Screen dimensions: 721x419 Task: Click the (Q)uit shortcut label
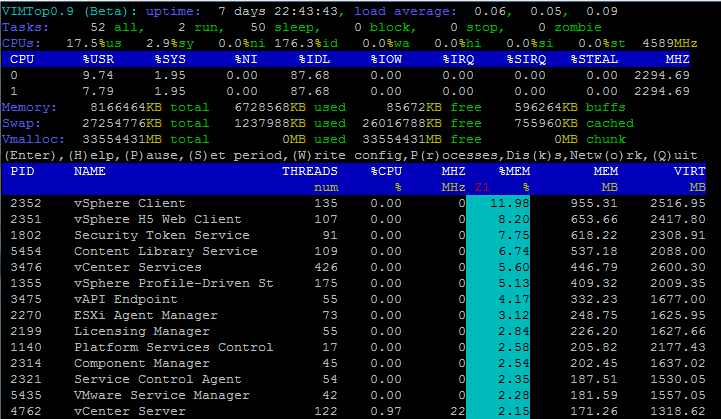point(675,155)
